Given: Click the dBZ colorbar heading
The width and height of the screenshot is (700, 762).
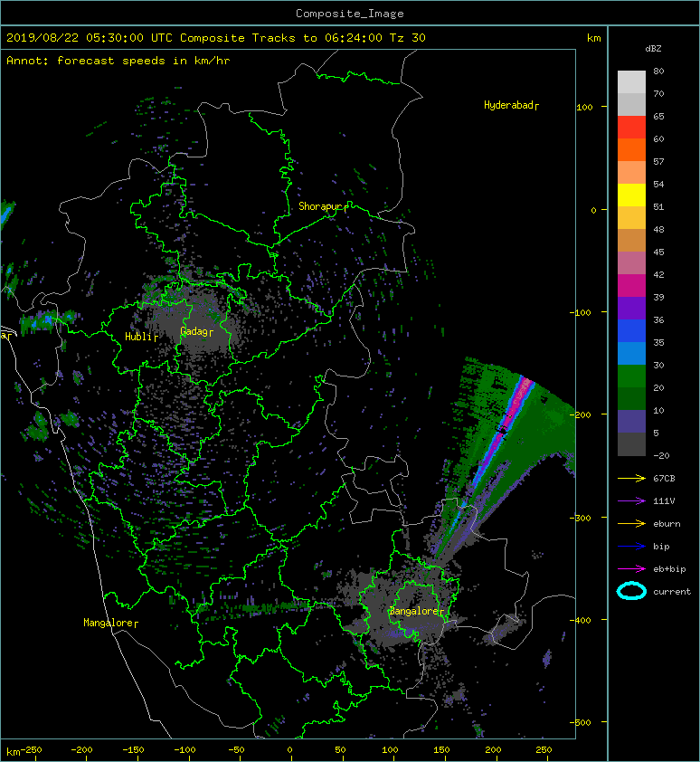Looking at the screenshot, I should coord(653,49).
